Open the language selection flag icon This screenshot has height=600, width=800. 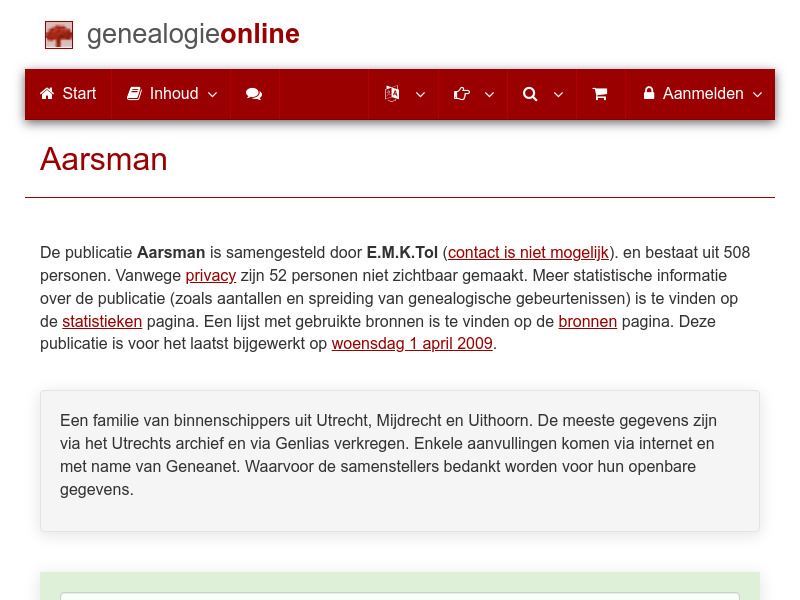[x=392, y=94]
